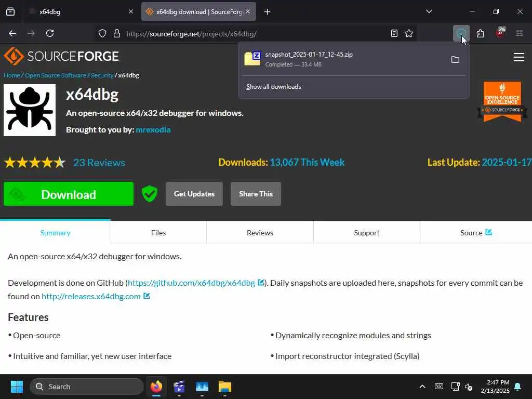Go forward to the next page
This screenshot has height=399, width=532.
pyautogui.click(x=31, y=33)
